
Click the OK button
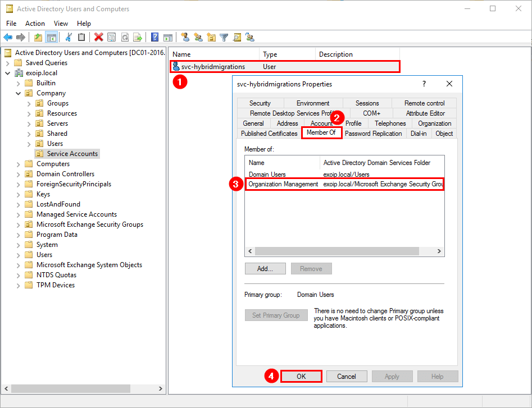coord(301,376)
